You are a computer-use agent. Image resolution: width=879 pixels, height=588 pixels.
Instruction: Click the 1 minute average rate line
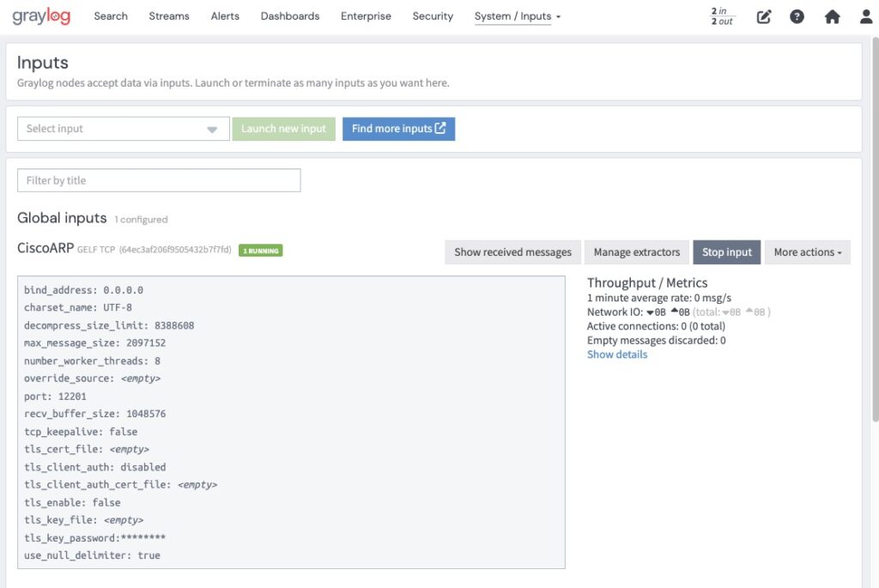click(x=659, y=298)
